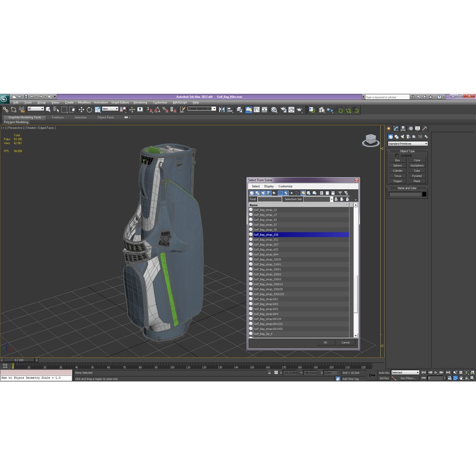Click the Key Filters button
Screen dimensions: 476x476
click(408, 378)
